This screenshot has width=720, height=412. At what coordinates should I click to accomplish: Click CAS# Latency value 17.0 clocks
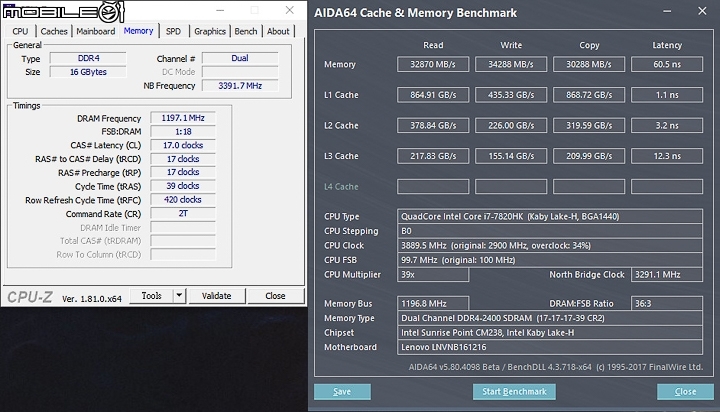click(x=183, y=145)
